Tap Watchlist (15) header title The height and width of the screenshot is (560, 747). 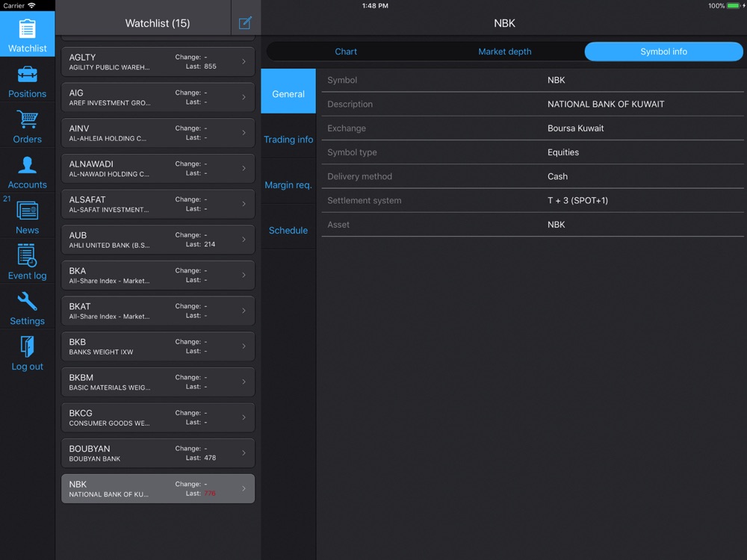point(157,23)
